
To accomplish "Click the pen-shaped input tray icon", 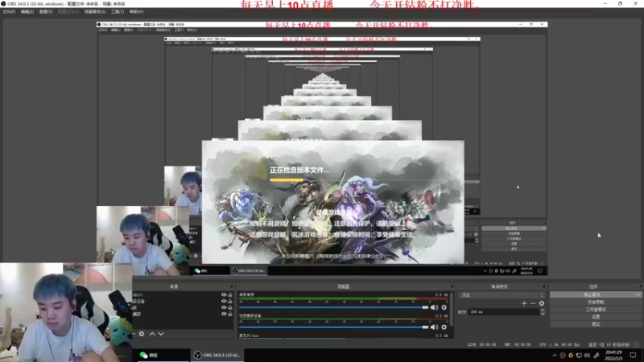I will [x=597, y=356].
